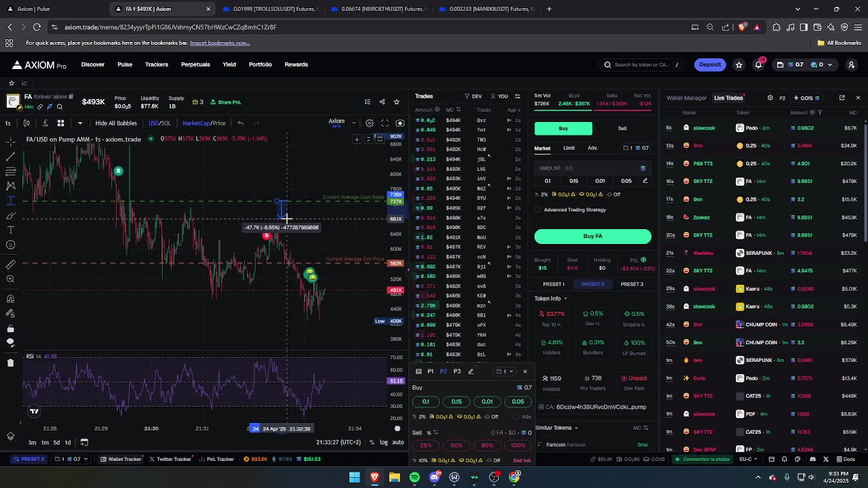The width and height of the screenshot is (868, 488).
Task: Select the trend line drawing tool
Action: coord(10,156)
